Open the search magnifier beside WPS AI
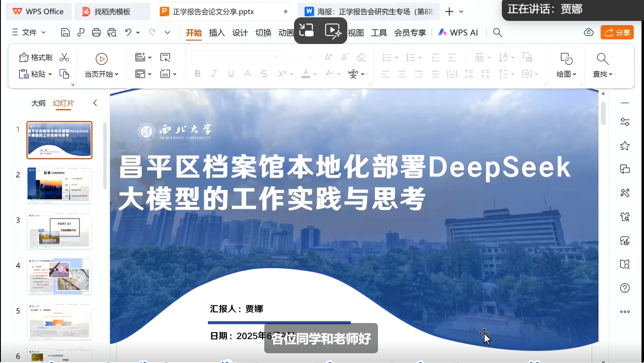644x363 pixels. 497,32
